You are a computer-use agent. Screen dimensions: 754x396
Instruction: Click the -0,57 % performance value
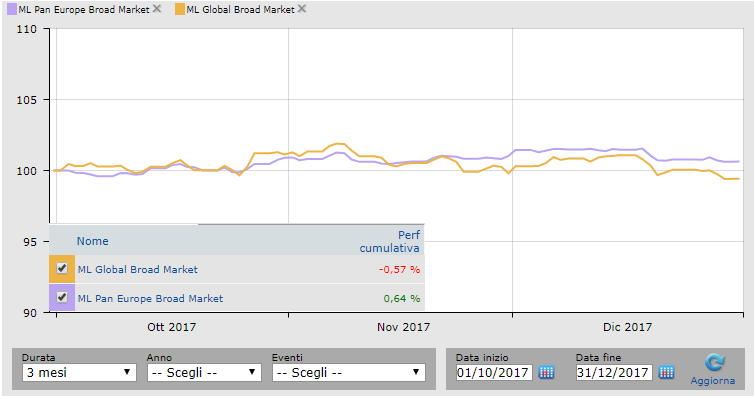click(x=400, y=270)
